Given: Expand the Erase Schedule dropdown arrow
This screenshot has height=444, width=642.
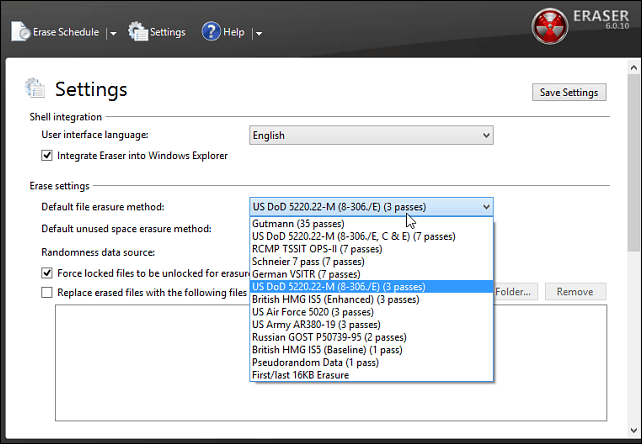Looking at the screenshot, I should point(113,34).
